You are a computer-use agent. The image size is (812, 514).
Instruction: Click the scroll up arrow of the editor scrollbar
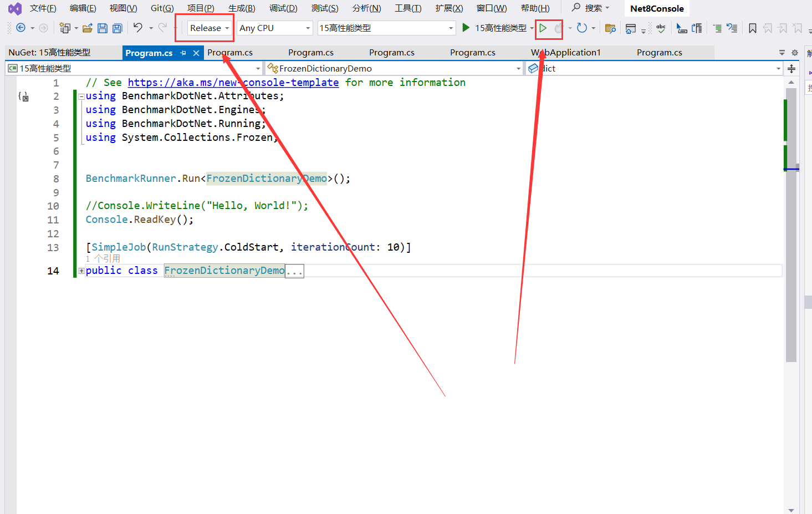point(791,82)
